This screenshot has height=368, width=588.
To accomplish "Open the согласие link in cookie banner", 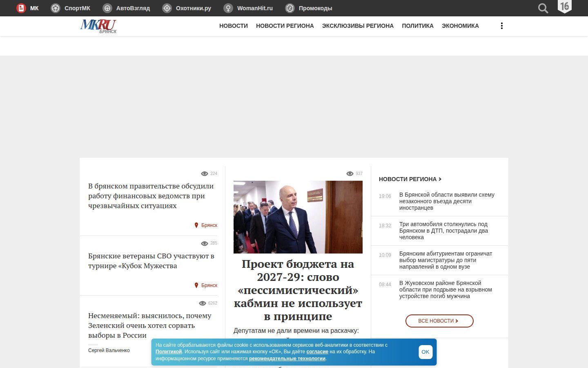I will (317, 352).
